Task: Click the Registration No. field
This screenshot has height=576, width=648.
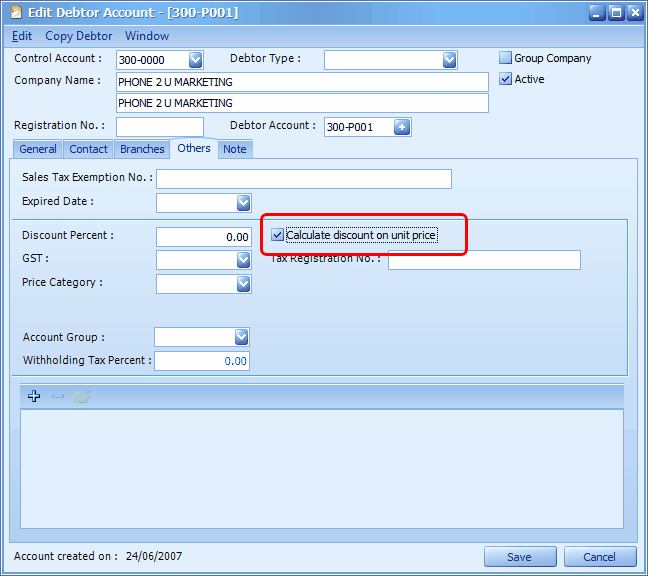Action: [160, 127]
